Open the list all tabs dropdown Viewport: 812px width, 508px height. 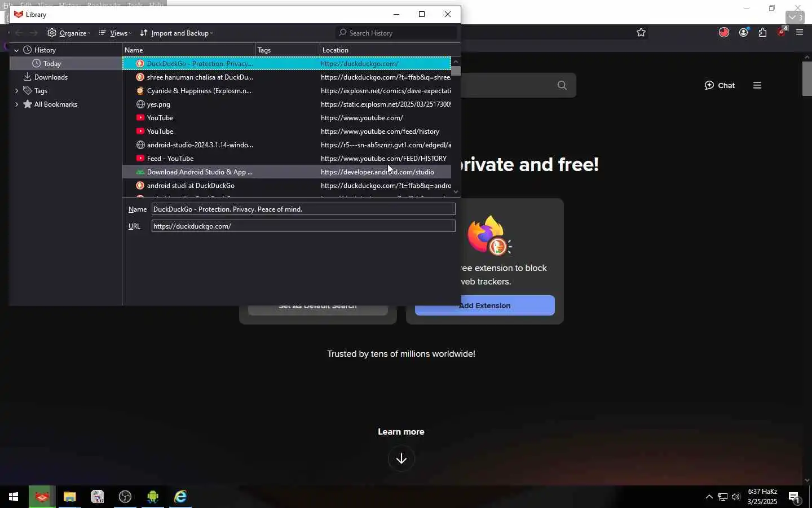click(x=796, y=18)
